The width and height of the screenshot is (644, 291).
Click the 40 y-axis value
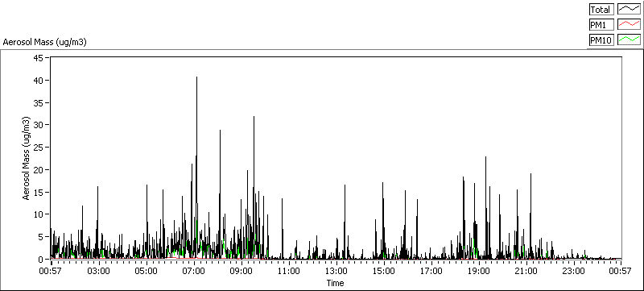pyautogui.click(x=39, y=80)
